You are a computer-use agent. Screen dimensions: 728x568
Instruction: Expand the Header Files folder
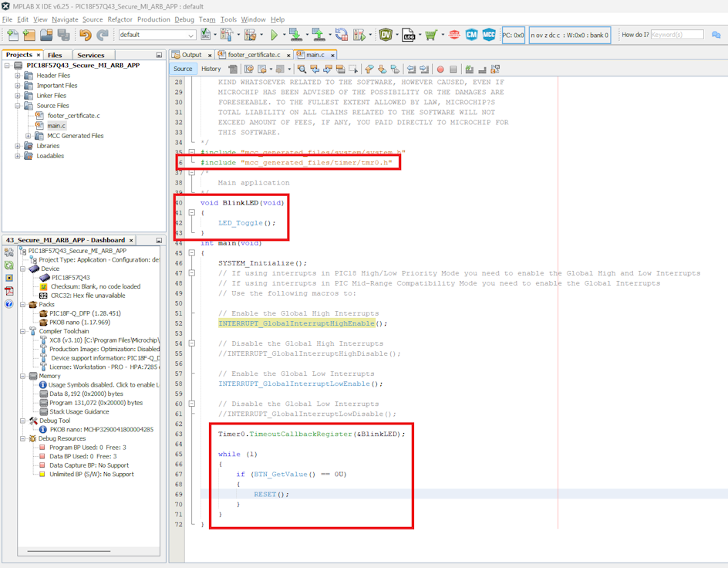coord(18,76)
